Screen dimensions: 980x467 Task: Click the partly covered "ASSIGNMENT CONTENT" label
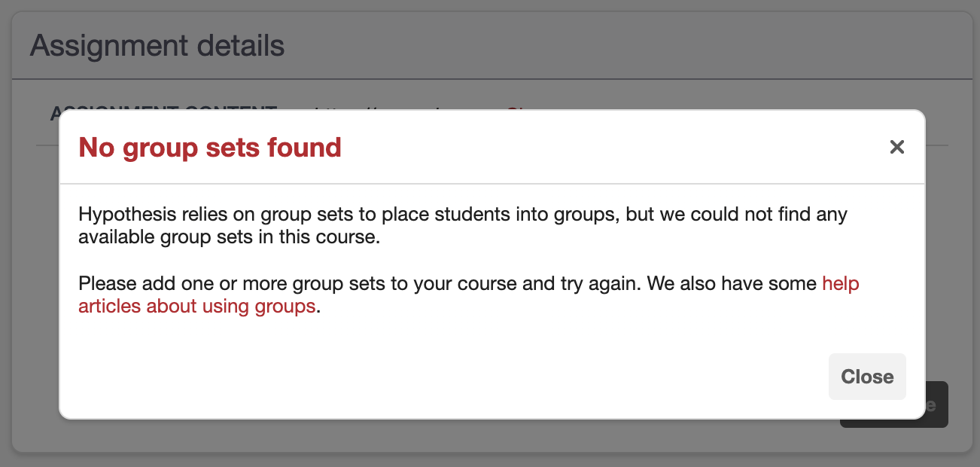(x=163, y=110)
